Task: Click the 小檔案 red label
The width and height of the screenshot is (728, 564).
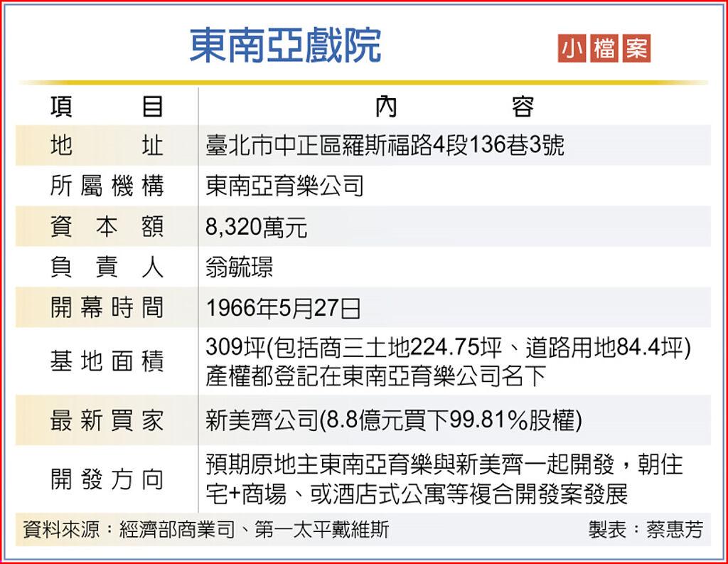Action: [604, 48]
